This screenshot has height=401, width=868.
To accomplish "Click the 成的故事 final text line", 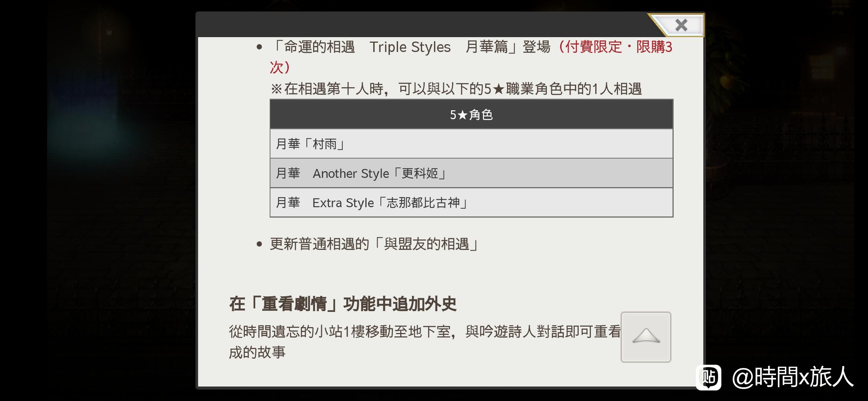I will click(x=257, y=352).
